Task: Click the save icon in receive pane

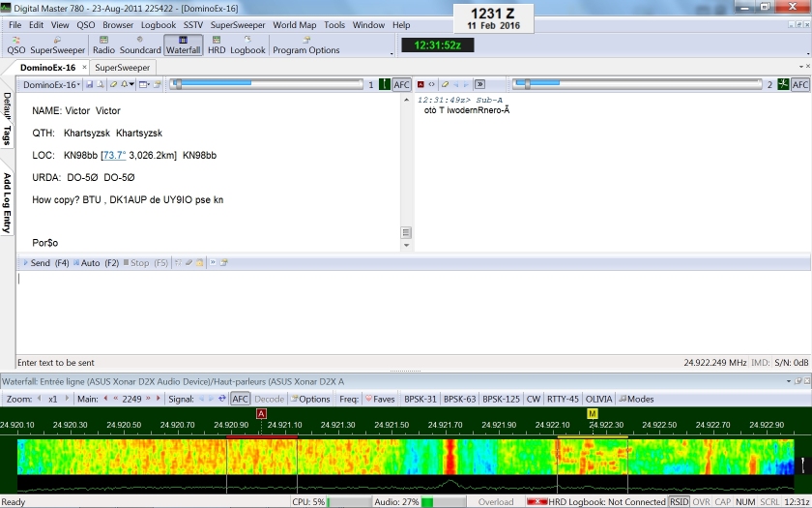Action: [89, 85]
